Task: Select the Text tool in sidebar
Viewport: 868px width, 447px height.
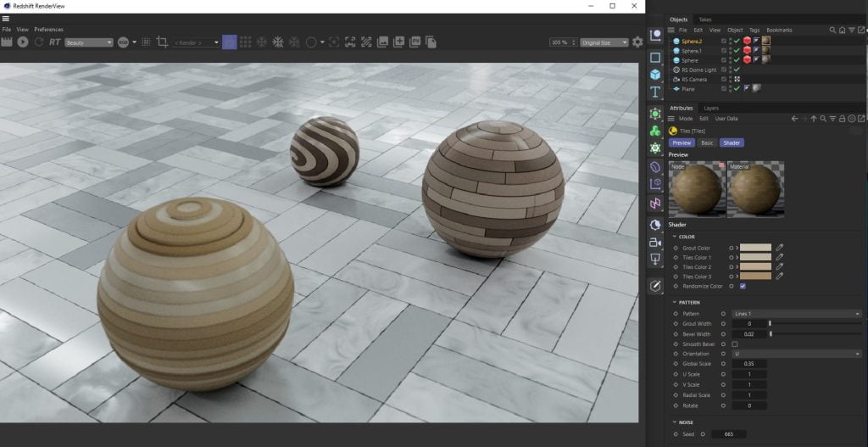Action: 655,92
